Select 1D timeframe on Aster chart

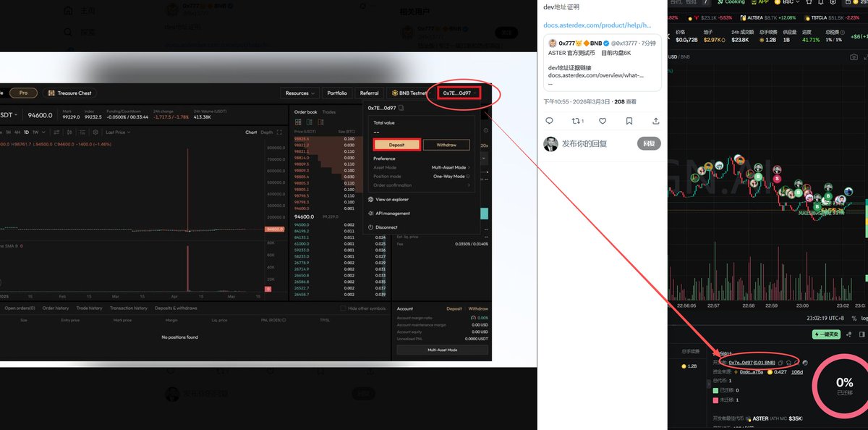(26, 132)
